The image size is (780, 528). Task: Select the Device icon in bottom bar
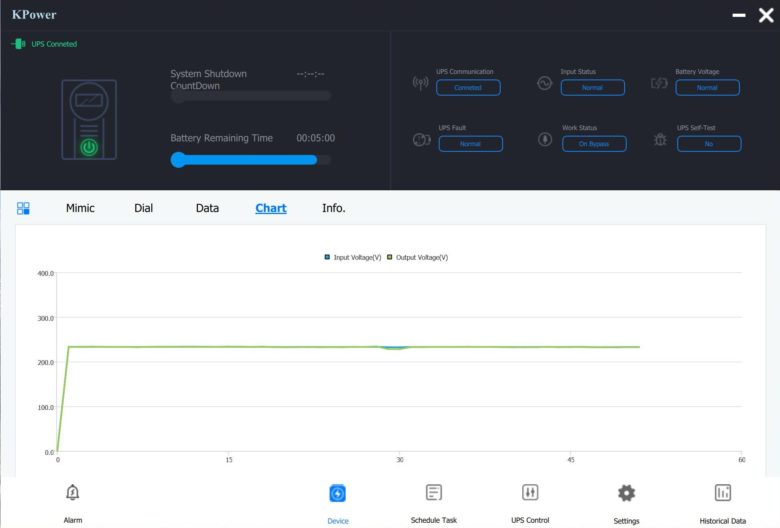[x=338, y=493]
